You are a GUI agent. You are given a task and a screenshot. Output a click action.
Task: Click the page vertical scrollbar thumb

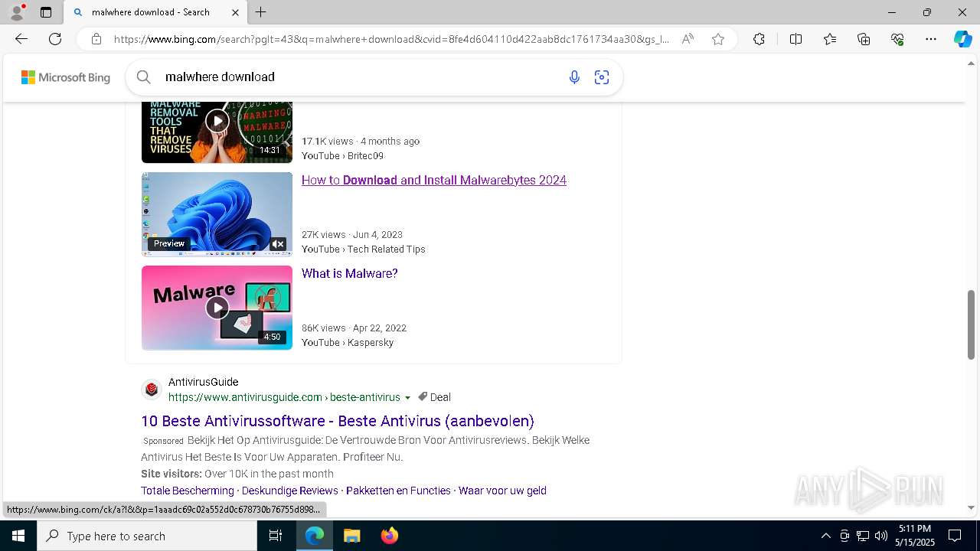point(972,324)
